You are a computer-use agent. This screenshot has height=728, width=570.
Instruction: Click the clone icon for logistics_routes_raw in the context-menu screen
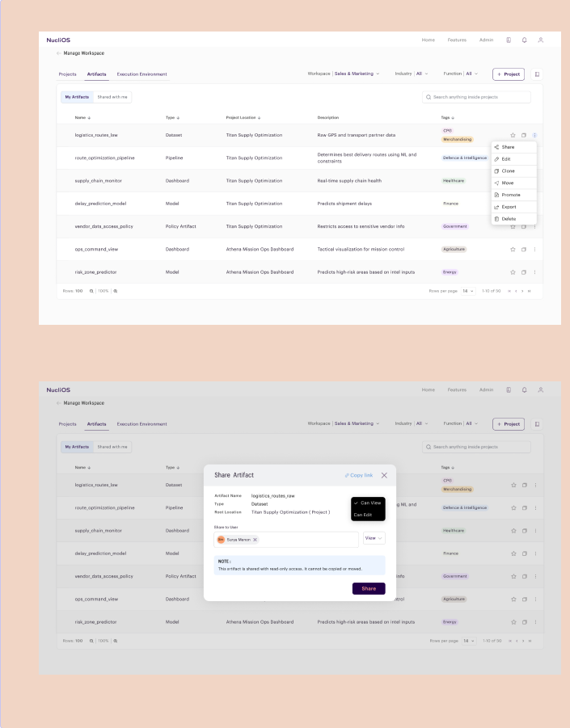tap(524, 135)
